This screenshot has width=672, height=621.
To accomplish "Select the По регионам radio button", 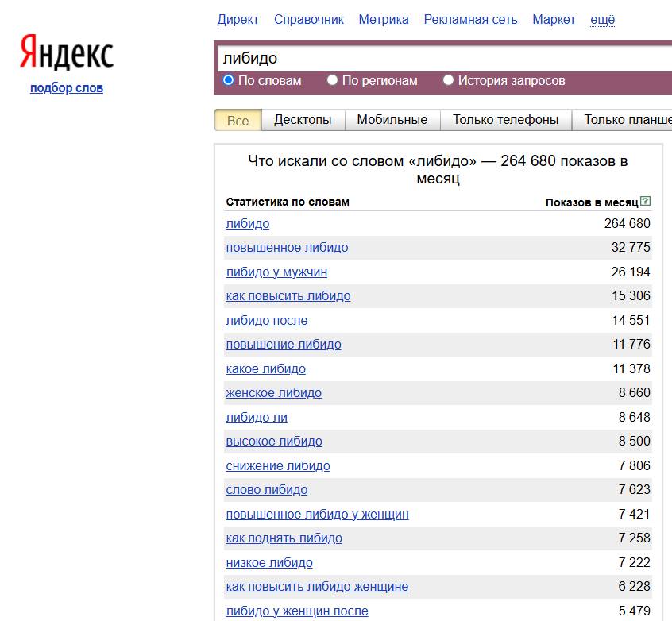I will click(333, 80).
